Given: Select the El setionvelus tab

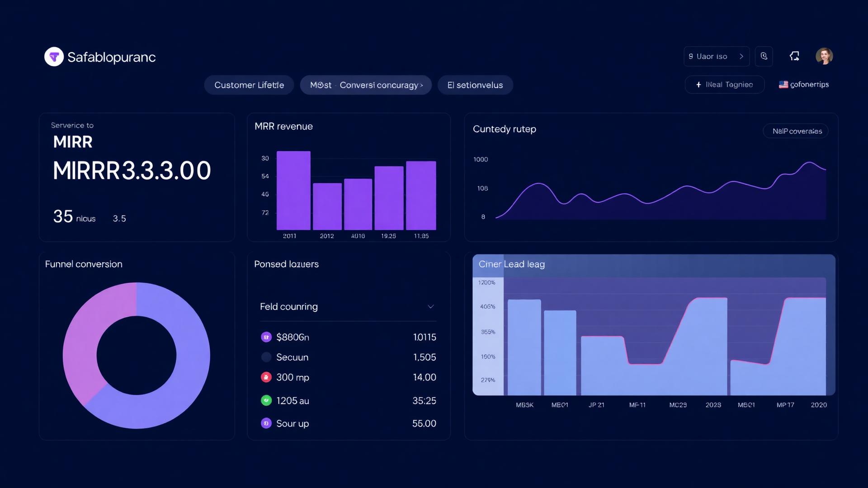Looking at the screenshot, I should [475, 85].
